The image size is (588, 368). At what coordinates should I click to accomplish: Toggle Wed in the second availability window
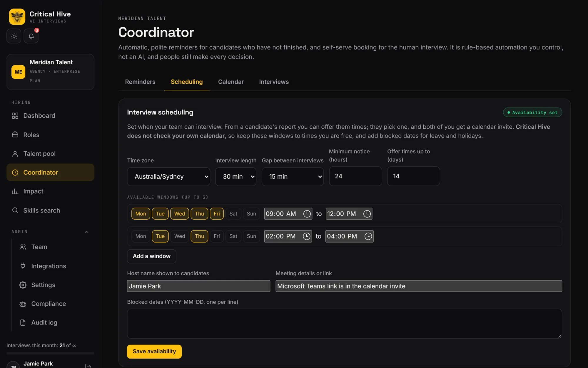tap(180, 236)
